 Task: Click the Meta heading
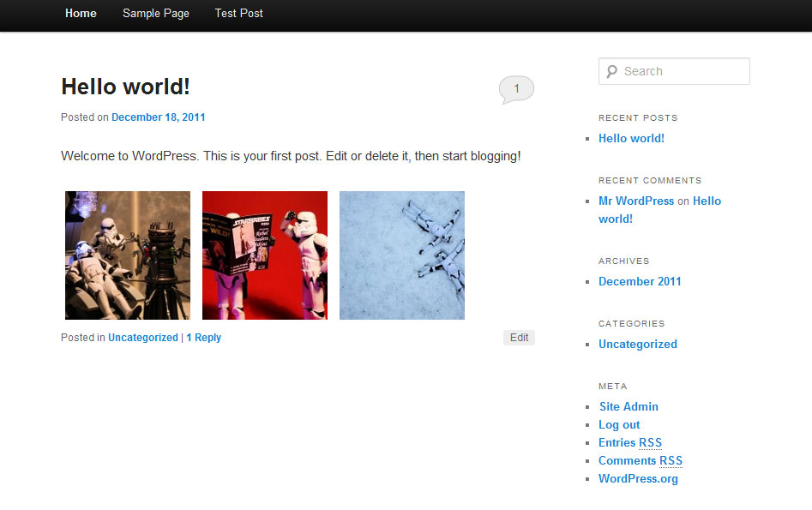(612, 387)
